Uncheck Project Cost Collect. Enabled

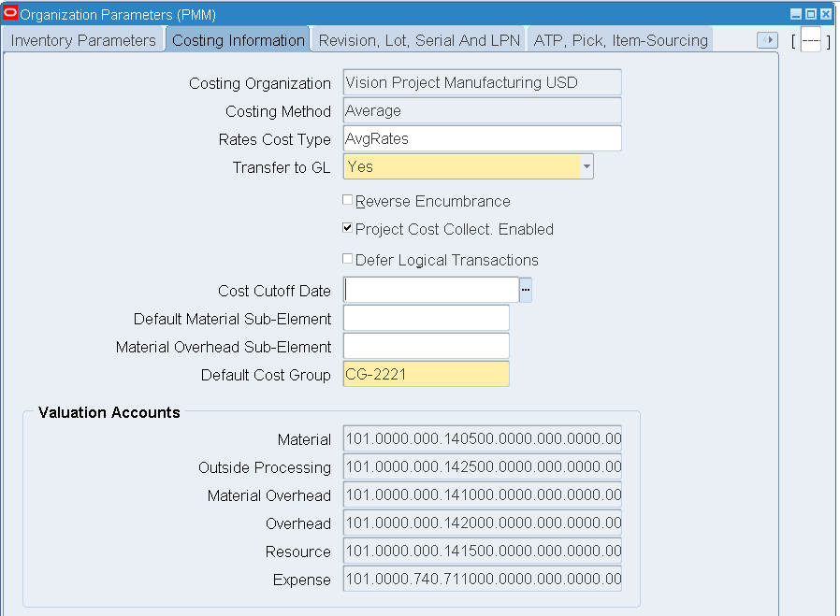pyautogui.click(x=348, y=228)
